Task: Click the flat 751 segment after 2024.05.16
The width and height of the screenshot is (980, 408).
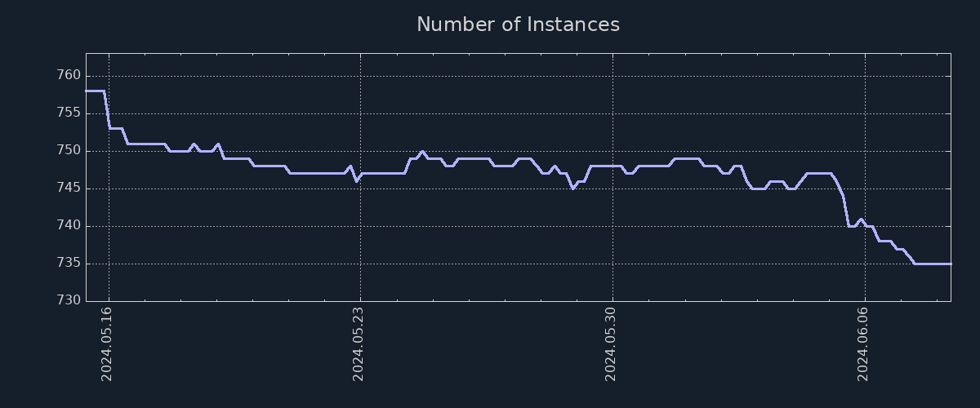Action: (147, 144)
